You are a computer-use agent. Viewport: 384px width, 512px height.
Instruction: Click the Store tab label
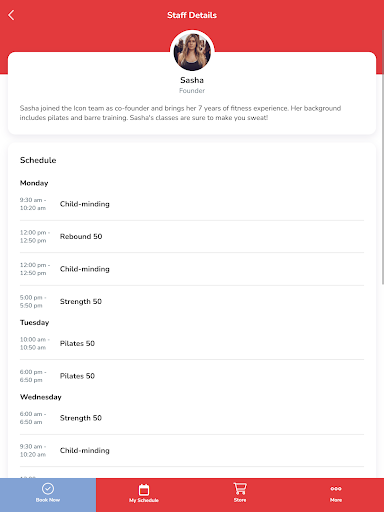(240, 500)
